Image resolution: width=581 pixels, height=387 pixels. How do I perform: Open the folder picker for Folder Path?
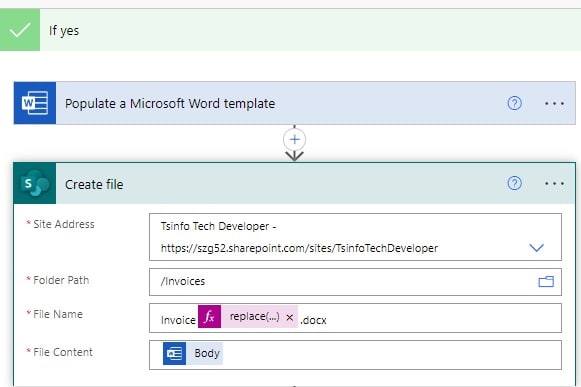coord(546,282)
